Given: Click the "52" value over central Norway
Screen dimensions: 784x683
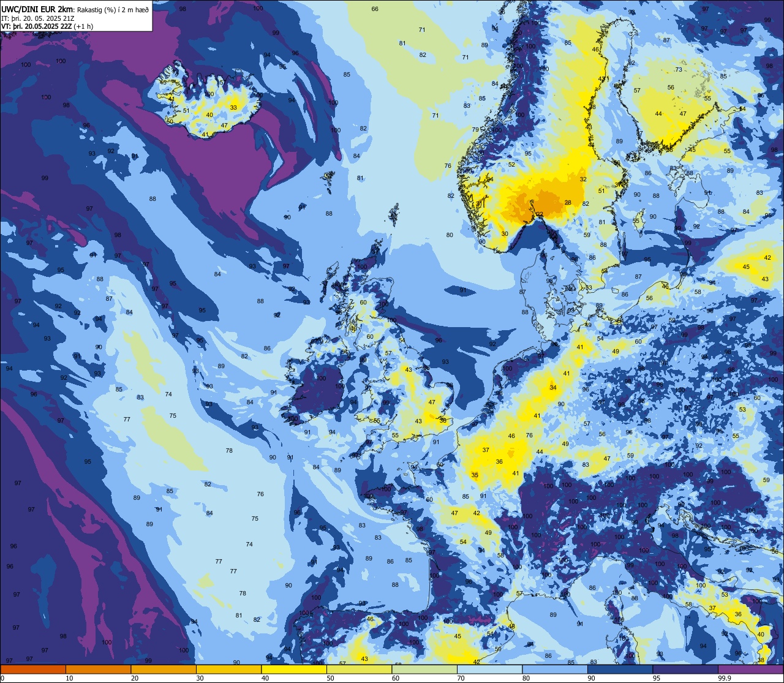Looking at the screenshot, I should [x=511, y=165].
